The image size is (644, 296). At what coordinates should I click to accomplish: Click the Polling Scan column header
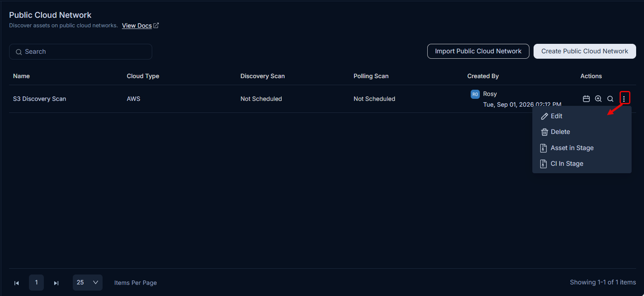pyautogui.click(x=371, y=76)
